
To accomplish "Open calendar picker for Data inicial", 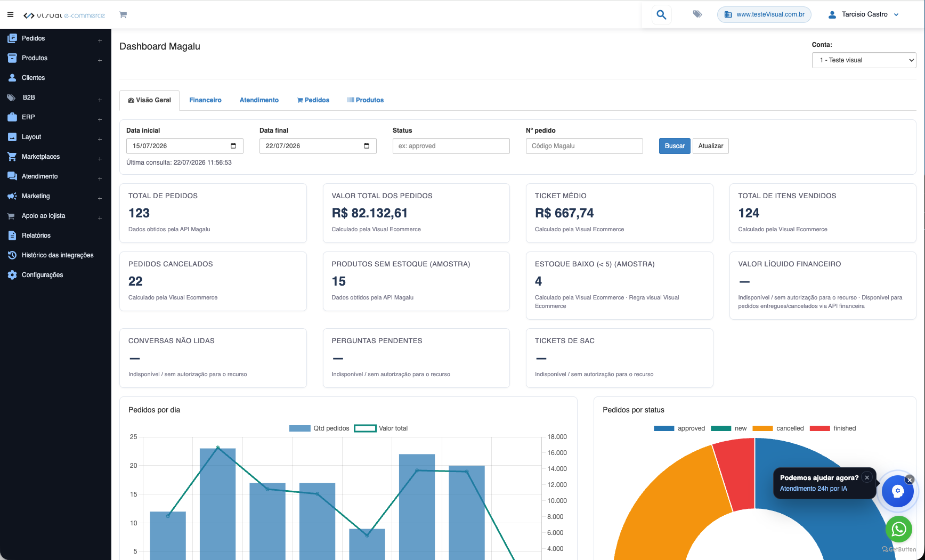I will pos(233,146).
